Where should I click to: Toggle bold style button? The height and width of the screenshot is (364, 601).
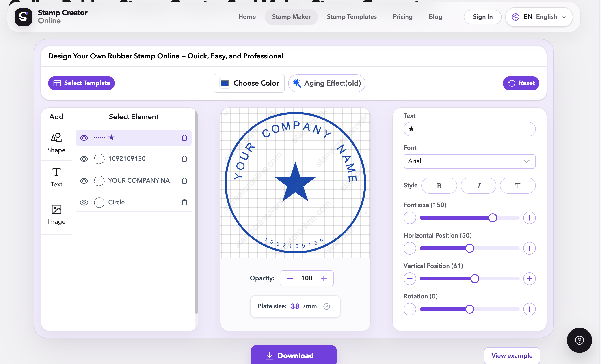tap(439, 186)
